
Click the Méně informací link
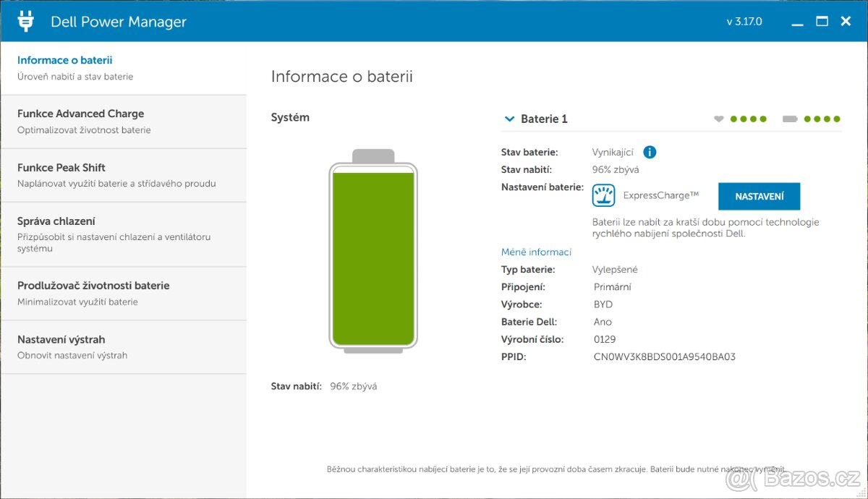click(x=536, y=252)
